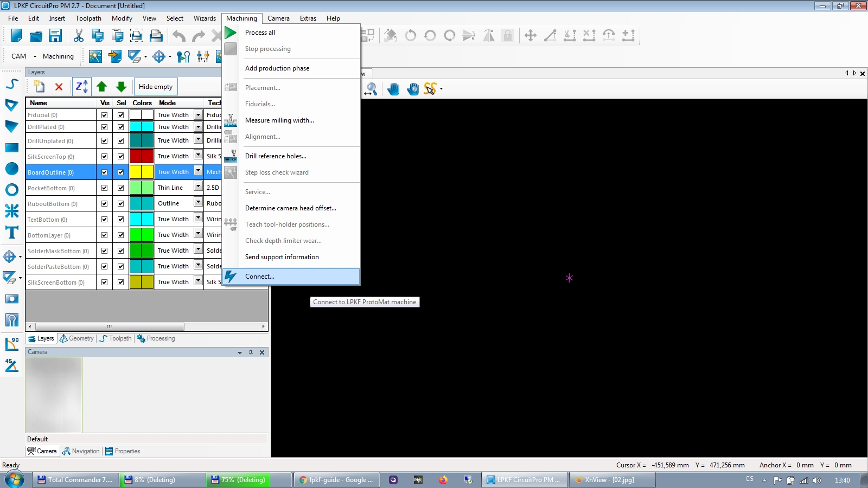Open the Camera panel options dropdown arrow

(x=239, y=352)
